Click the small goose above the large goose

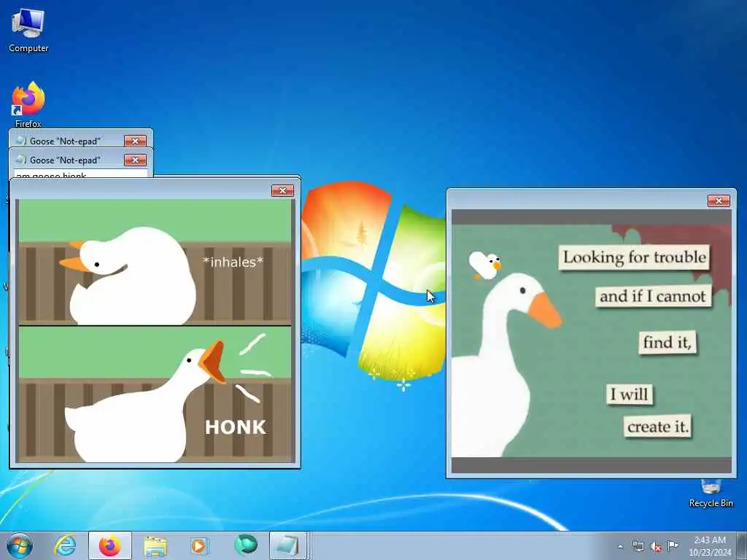[x=484, y=265]
